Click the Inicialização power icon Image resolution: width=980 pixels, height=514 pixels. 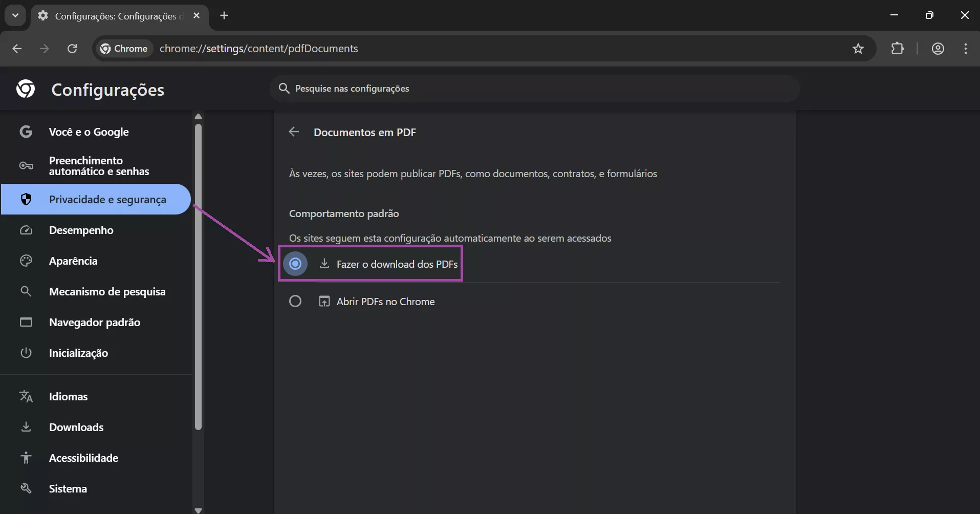point(26,353)
